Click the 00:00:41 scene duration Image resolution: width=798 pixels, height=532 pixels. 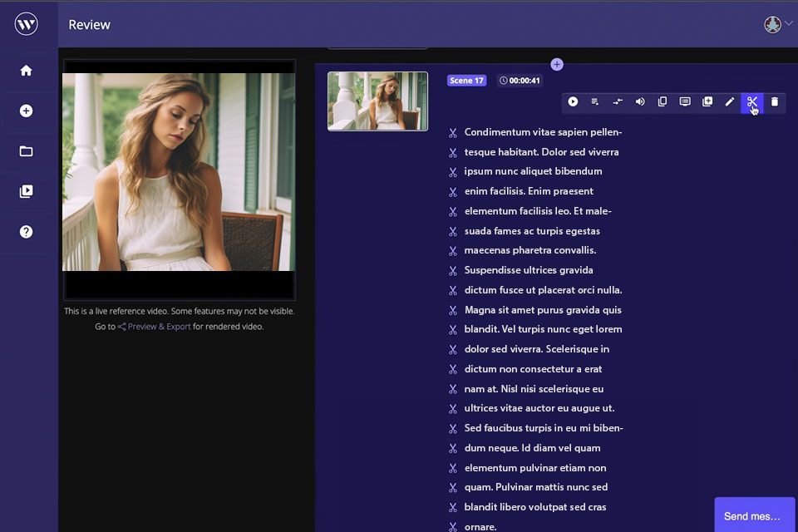520,81
